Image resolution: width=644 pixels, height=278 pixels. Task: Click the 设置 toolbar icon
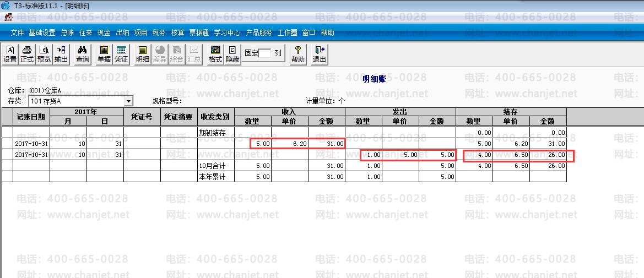coord(10,54)
